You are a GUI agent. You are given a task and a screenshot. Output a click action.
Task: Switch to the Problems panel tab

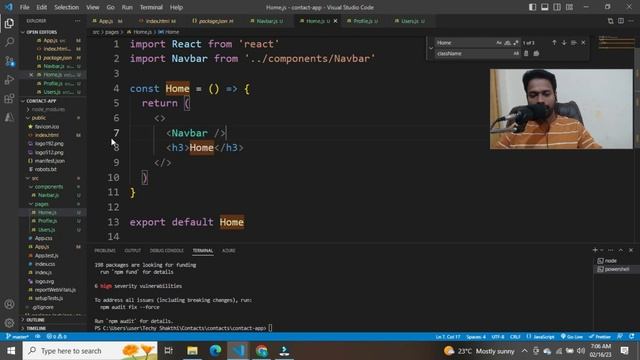[x=105, y=251]
